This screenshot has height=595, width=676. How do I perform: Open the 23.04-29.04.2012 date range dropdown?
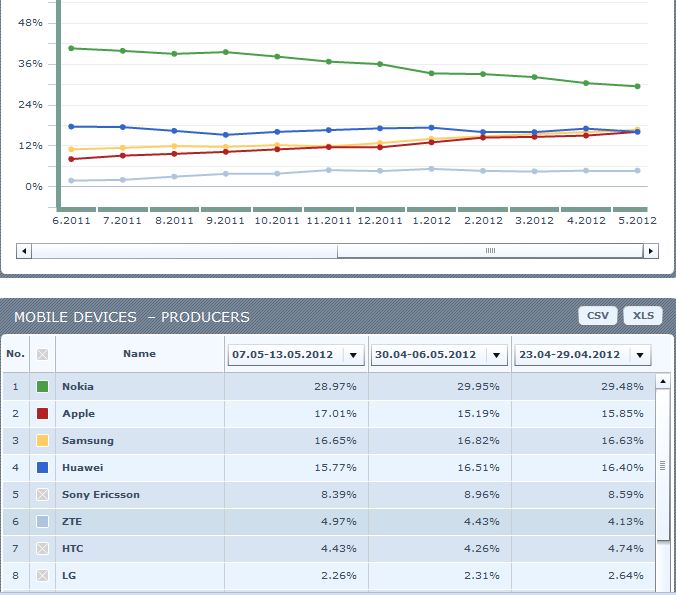point(640,355)
